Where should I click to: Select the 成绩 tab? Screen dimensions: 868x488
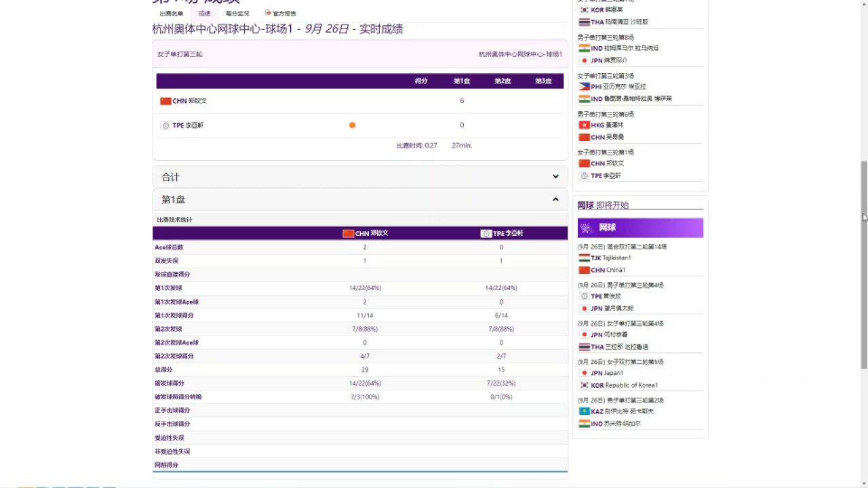(x=205, y=14)
